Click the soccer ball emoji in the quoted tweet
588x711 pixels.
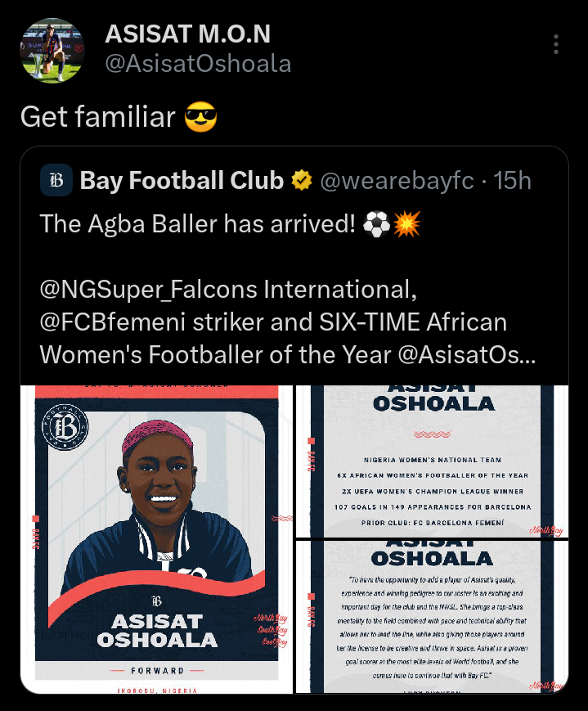375,225
